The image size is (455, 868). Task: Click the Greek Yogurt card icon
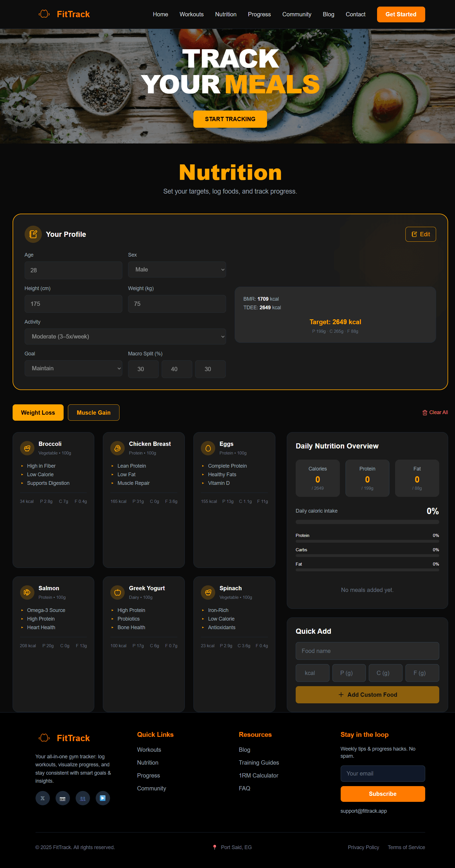coord(118,593)
